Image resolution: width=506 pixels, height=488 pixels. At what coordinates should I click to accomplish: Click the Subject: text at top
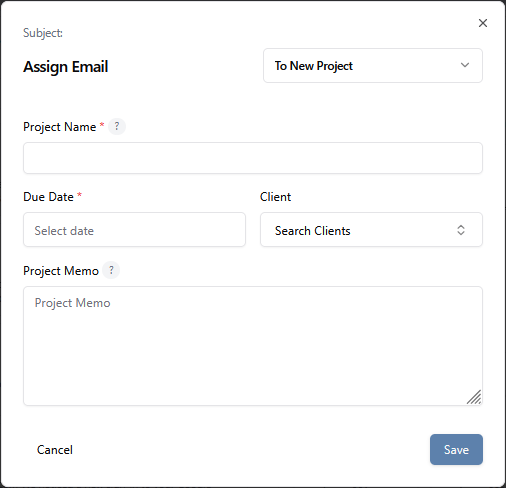(43, 33)
